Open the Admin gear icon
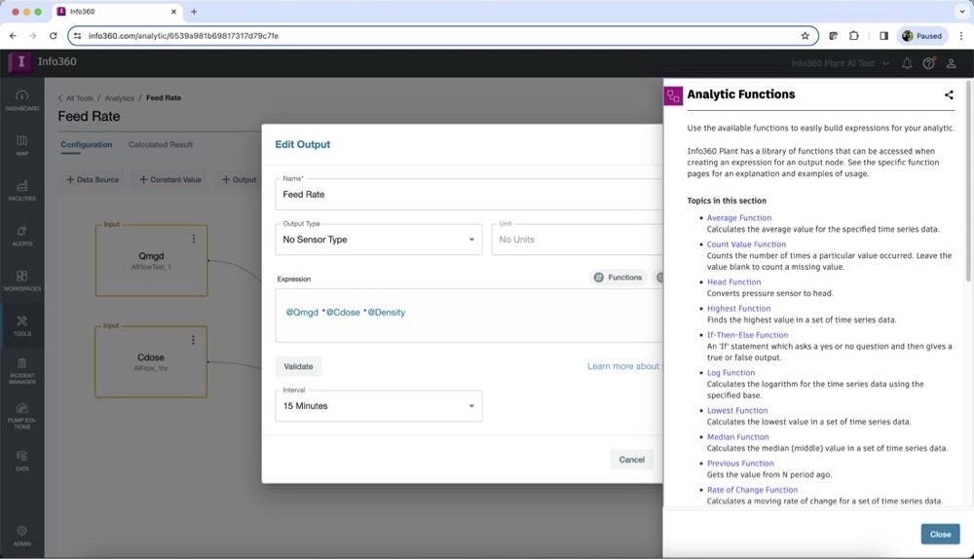The image size is (974, 560). pos(21,536)
